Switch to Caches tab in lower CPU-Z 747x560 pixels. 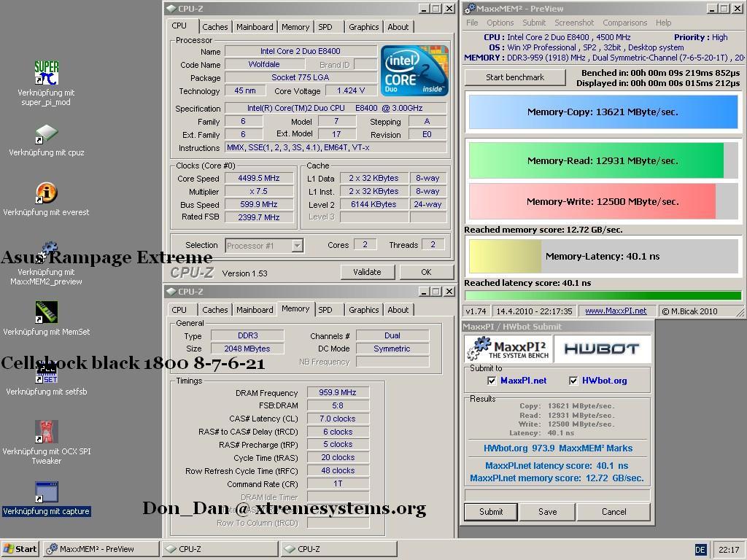[x=215, y=310]
